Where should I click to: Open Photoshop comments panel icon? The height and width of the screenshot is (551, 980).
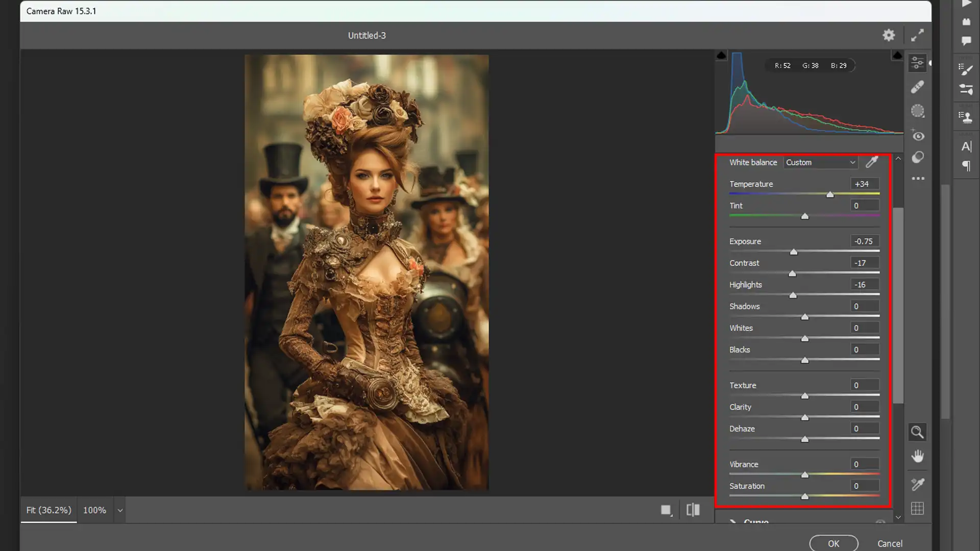pos(966,41)
